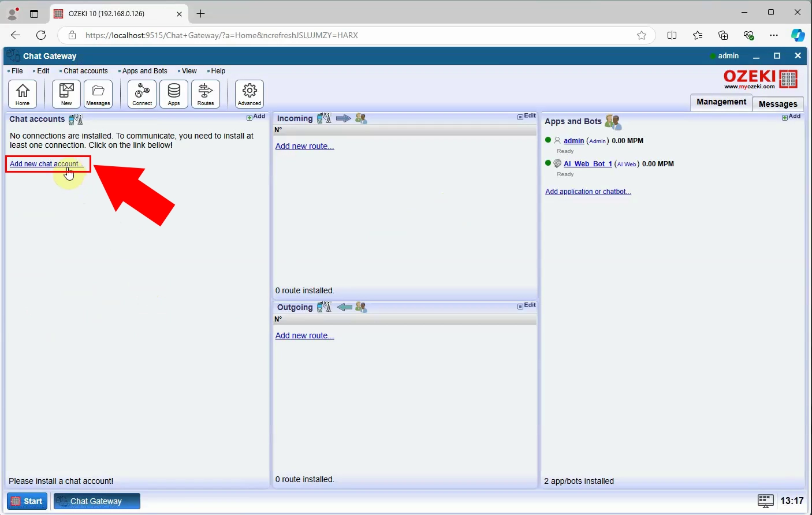This screenshot has width=812, height=515.
Task: Open the browser Settings and more menu
Action: point(774,35)
